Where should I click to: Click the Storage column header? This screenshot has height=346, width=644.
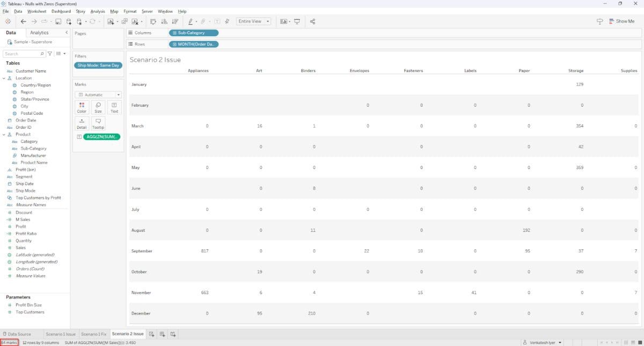coord(576,71)
